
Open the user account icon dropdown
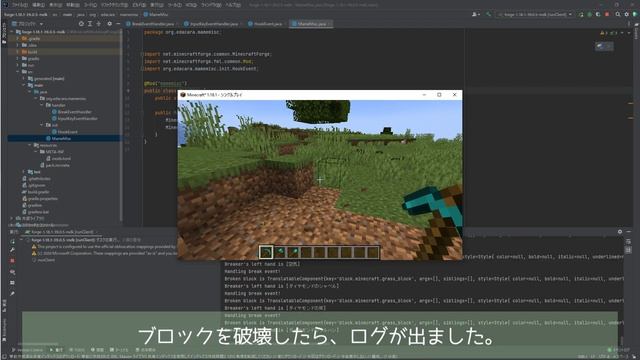click(x=476, y=14)
